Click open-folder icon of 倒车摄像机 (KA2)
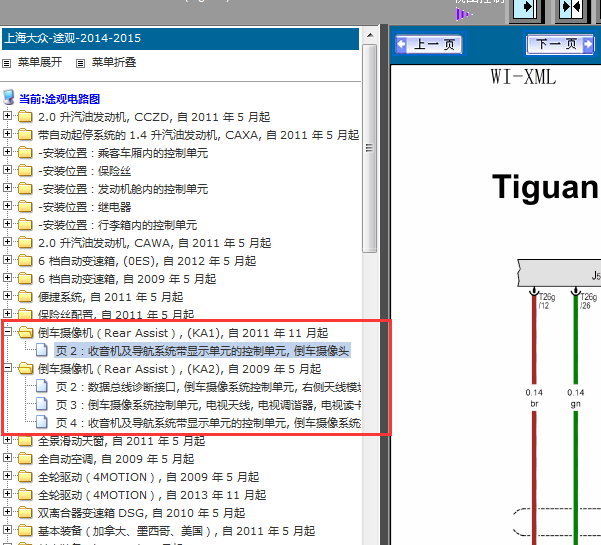Viewport: 601px width, 545px height. point(26,368)
